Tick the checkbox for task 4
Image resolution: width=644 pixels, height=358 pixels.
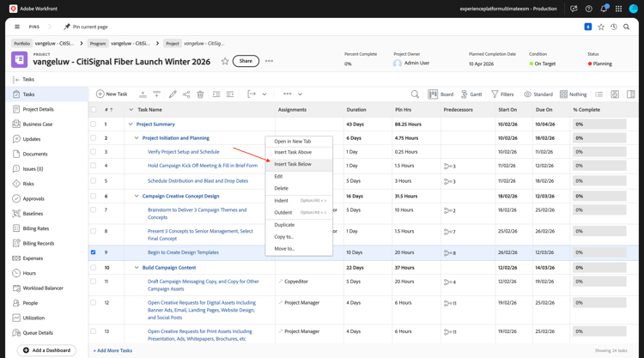pos(94,166)
